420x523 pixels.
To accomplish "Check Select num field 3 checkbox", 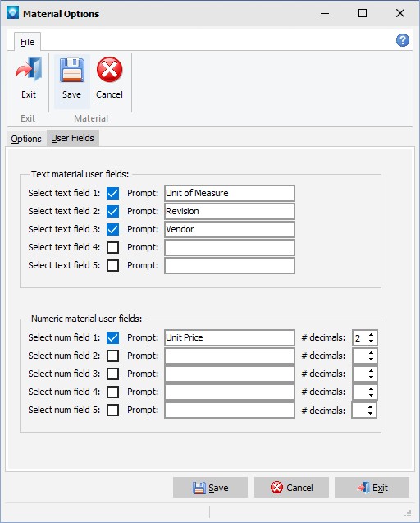I will (x=112, y=374).
